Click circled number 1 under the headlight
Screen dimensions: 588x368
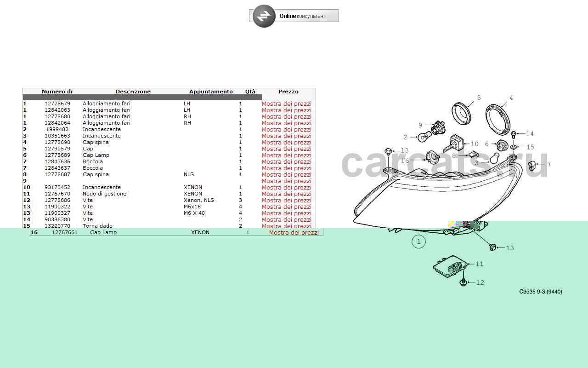(418, 241)
